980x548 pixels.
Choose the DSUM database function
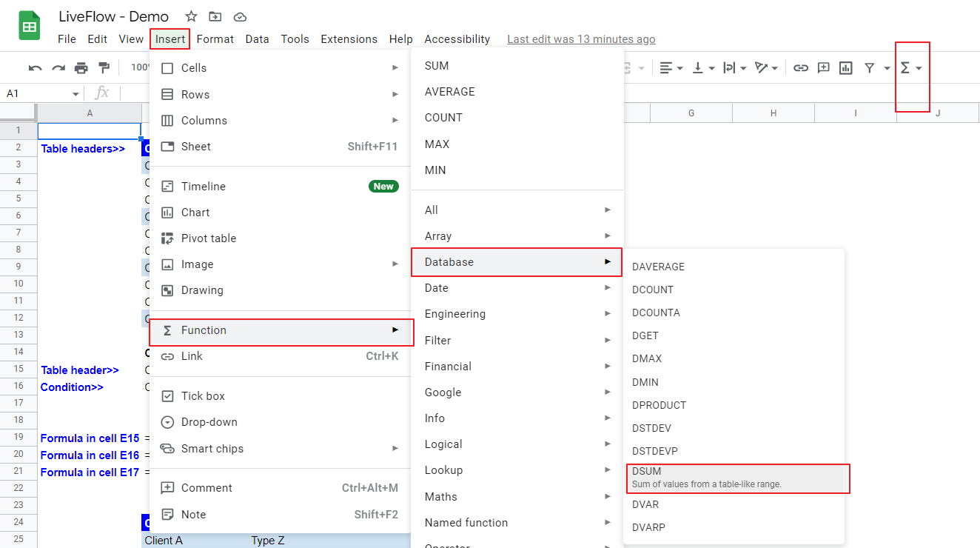click(x=737, y=478)
